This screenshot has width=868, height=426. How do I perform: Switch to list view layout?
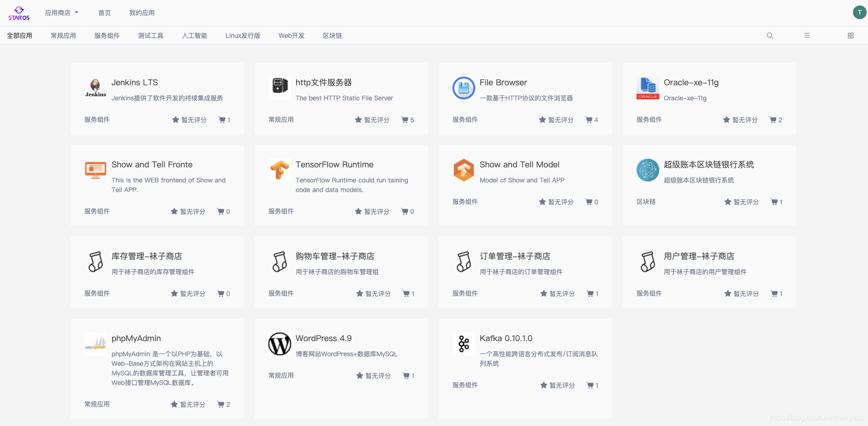[x=806, y=35]
